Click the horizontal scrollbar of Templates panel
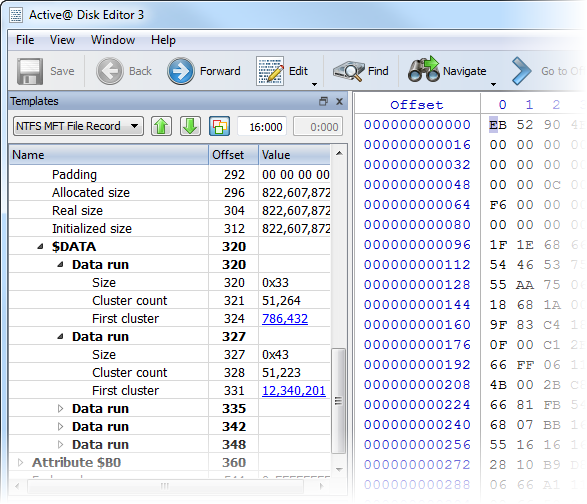The height and width of the screenshot is (504, 587). pos(165,486)
